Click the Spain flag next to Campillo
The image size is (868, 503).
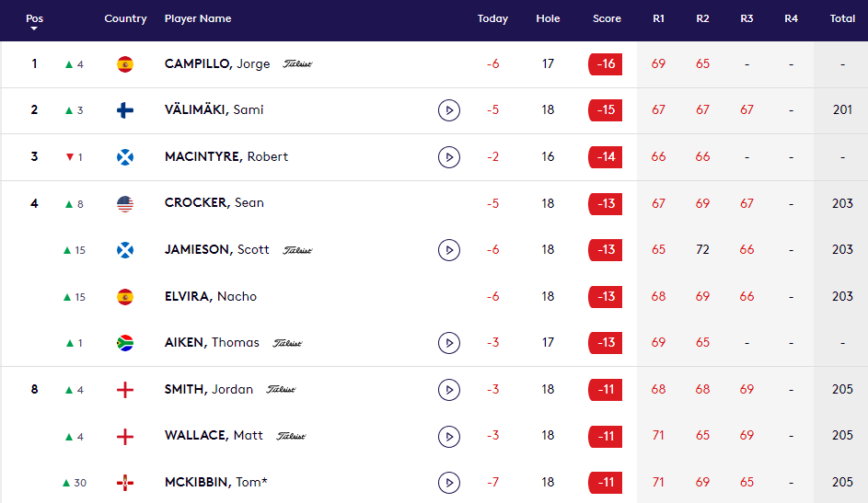point(125,64)
